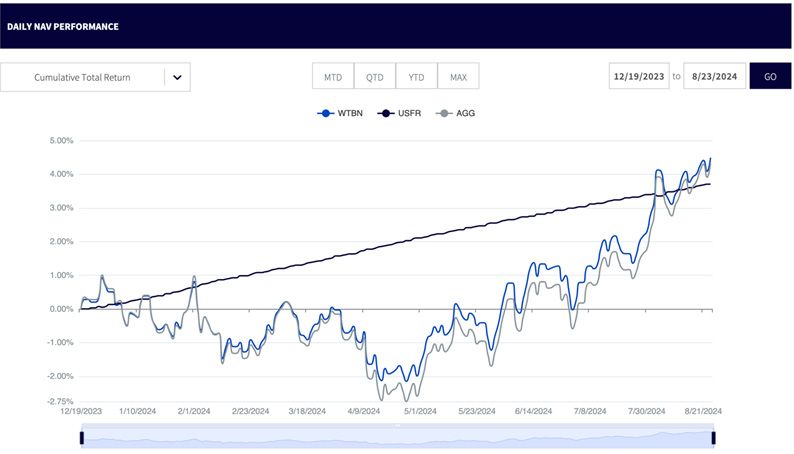Click the GO button
The width and height of the screenshot is (794, 454).
pyautogui.click(x=770, y=76)
